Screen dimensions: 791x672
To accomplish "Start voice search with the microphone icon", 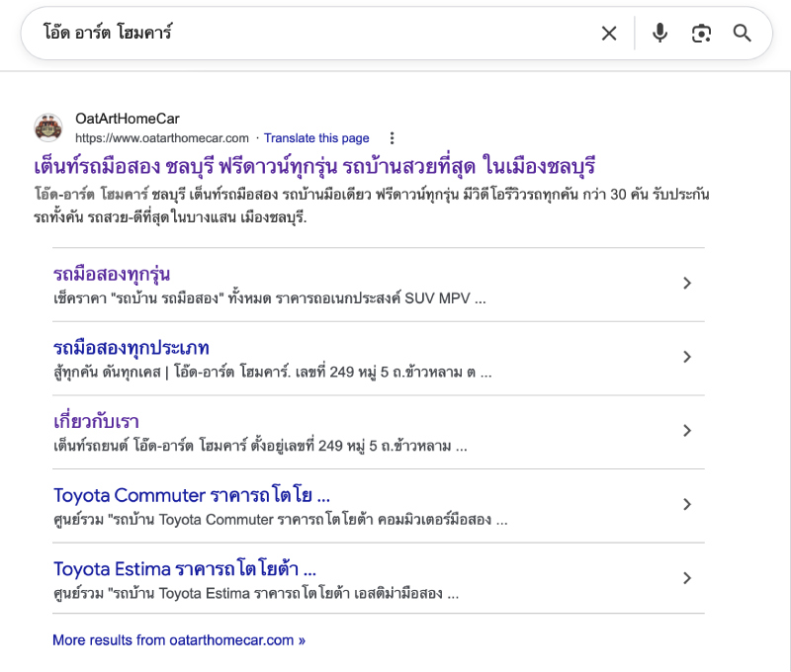I will [659, 34].
